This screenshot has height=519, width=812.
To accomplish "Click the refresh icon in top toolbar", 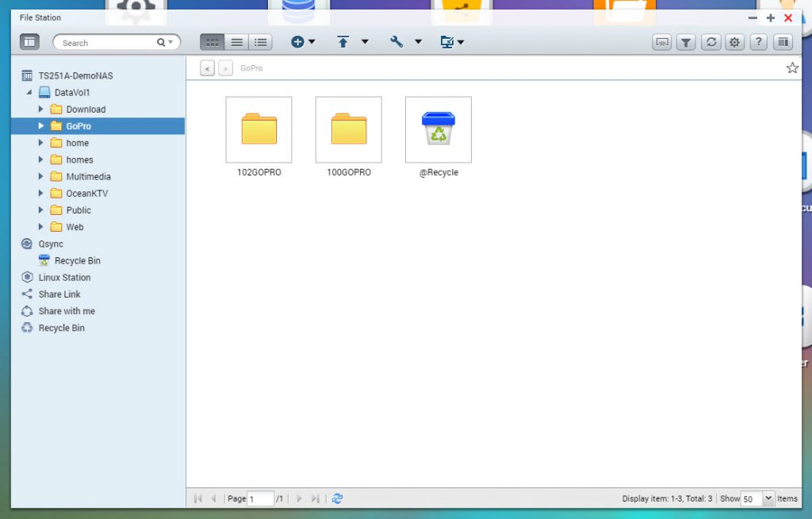I will click(711, 43).
